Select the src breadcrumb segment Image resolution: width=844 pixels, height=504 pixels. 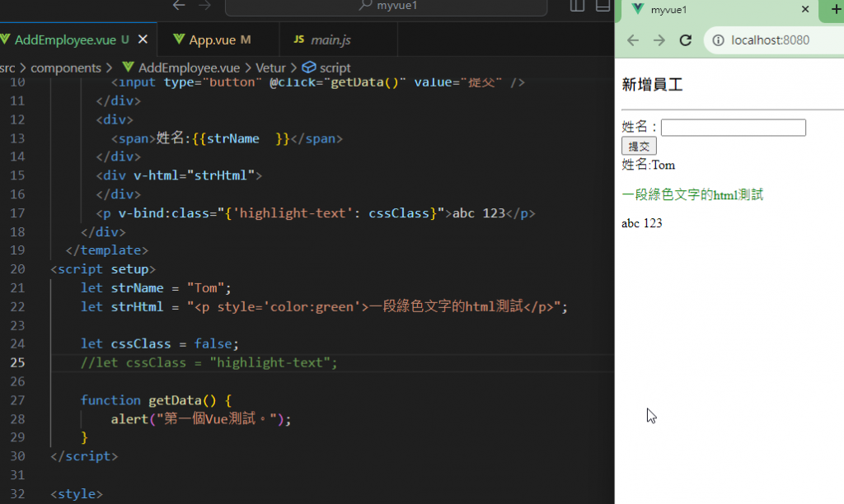(7, 68)
